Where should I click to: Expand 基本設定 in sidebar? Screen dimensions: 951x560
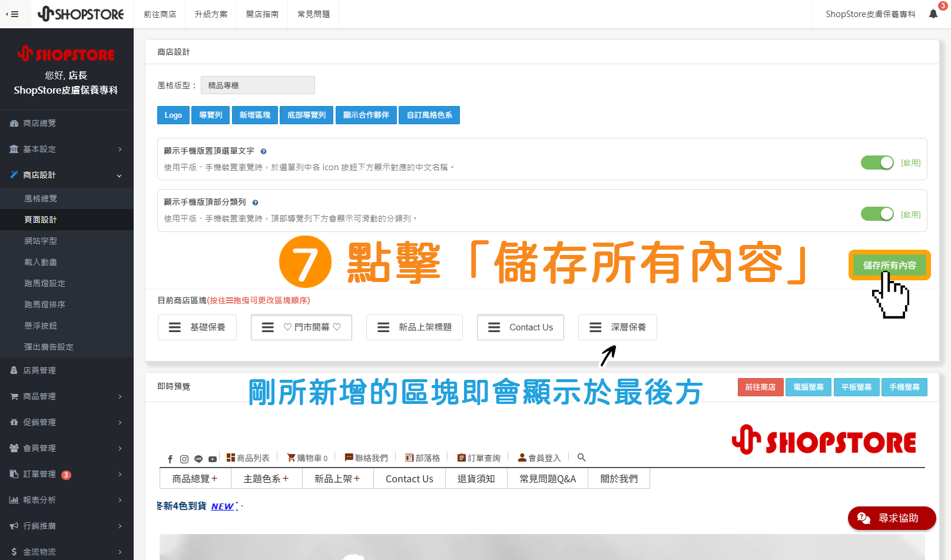click(67, 150)
